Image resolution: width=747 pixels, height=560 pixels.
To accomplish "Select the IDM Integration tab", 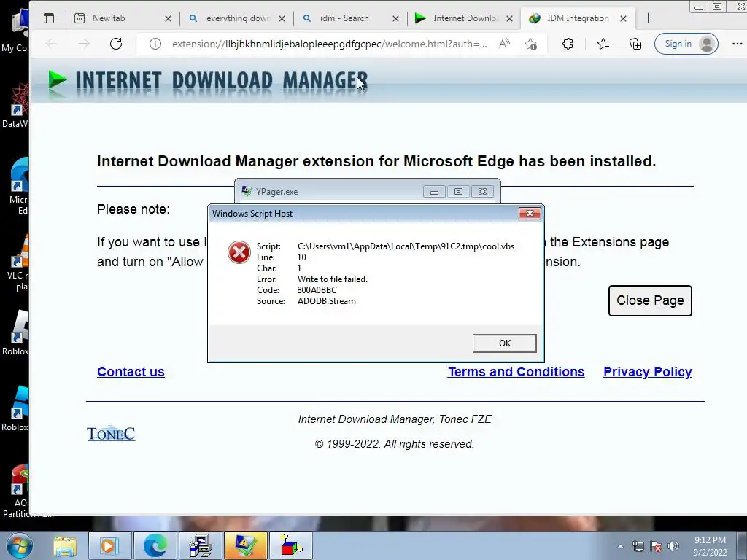I will tap(578, 18).
